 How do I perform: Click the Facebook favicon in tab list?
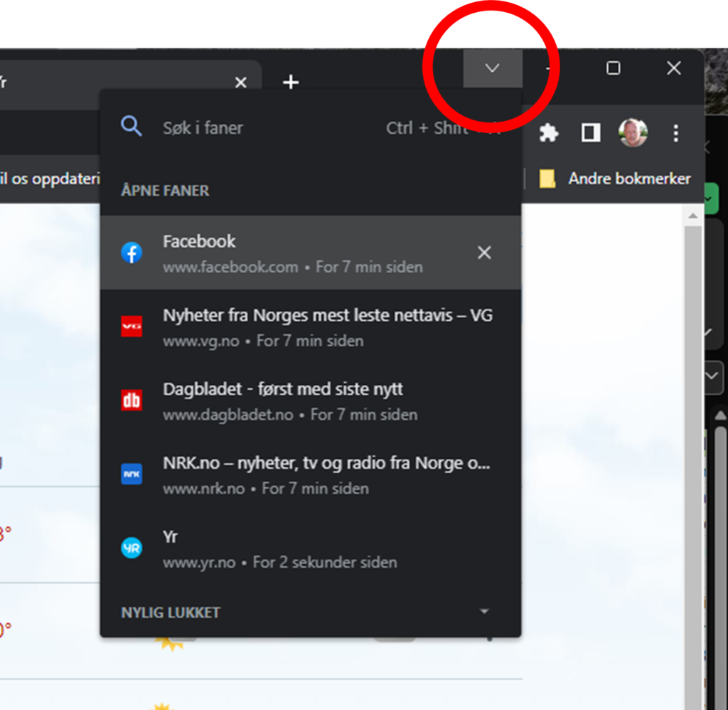click(x=131, y=253)
